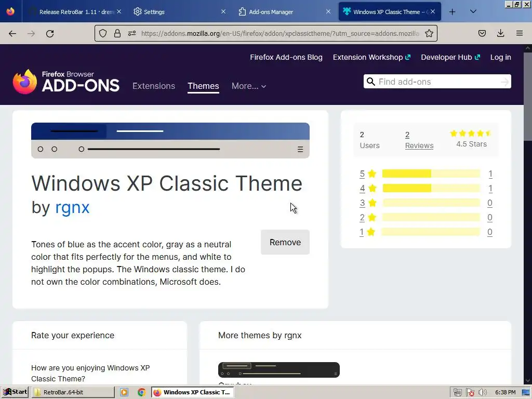Click dark theme preview by rgnx

coord(279,370)
